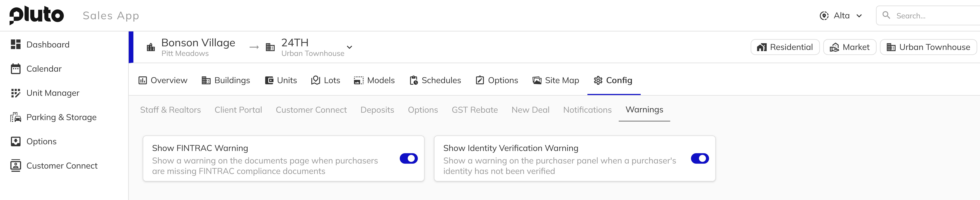Switch to the Site Map tab
Image resolution: width=980 pixels, height=200 pixels.
click(x=556, y=80)
